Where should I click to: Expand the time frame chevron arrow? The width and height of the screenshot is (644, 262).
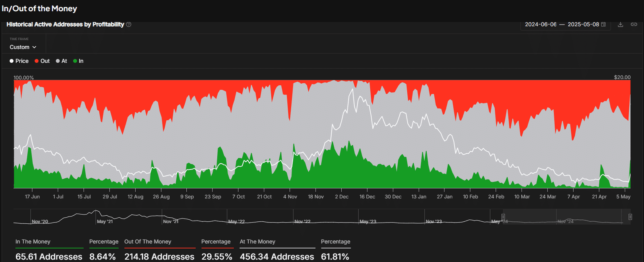click(x=34, y=47)
